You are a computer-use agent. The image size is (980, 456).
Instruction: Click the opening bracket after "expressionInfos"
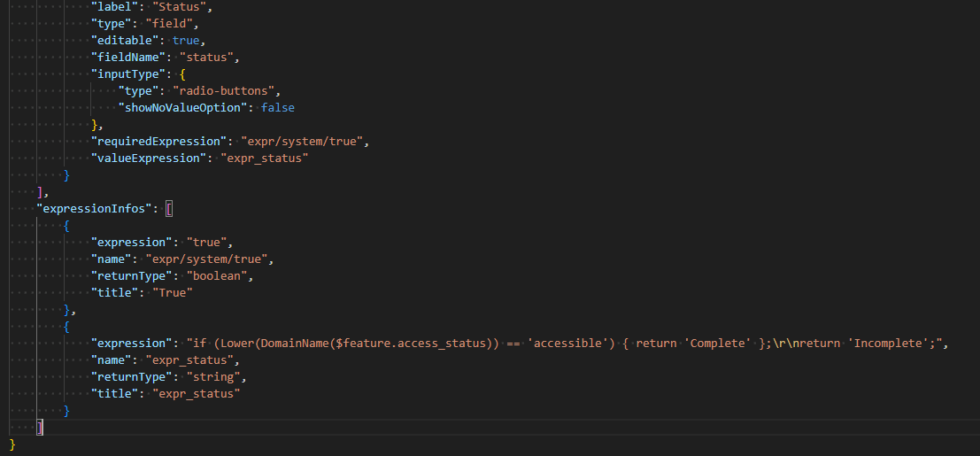[169, 209]
